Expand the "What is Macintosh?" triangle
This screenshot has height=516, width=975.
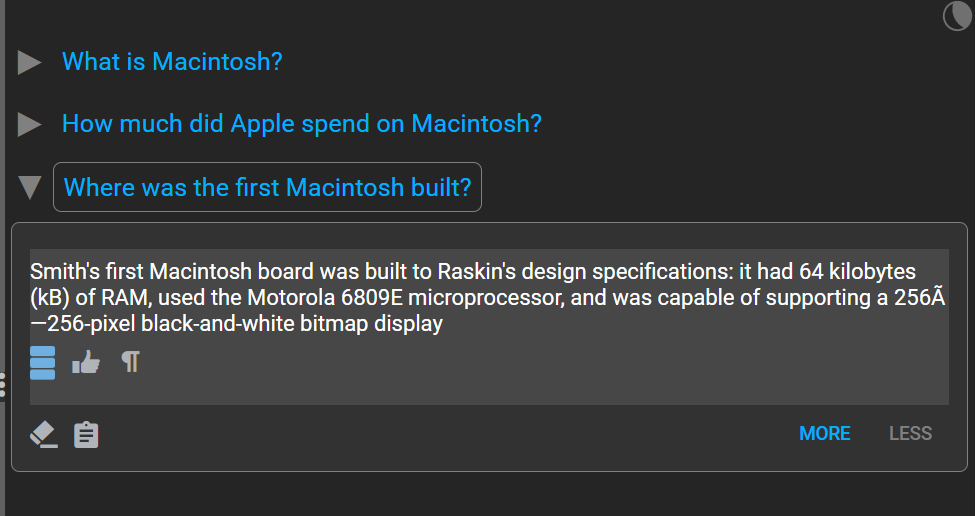coord(29,62)
